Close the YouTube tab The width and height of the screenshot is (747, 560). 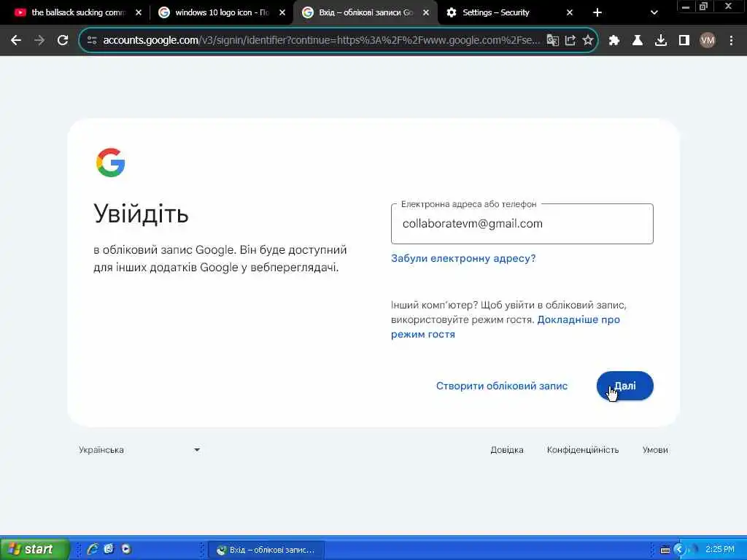point(139,13)
